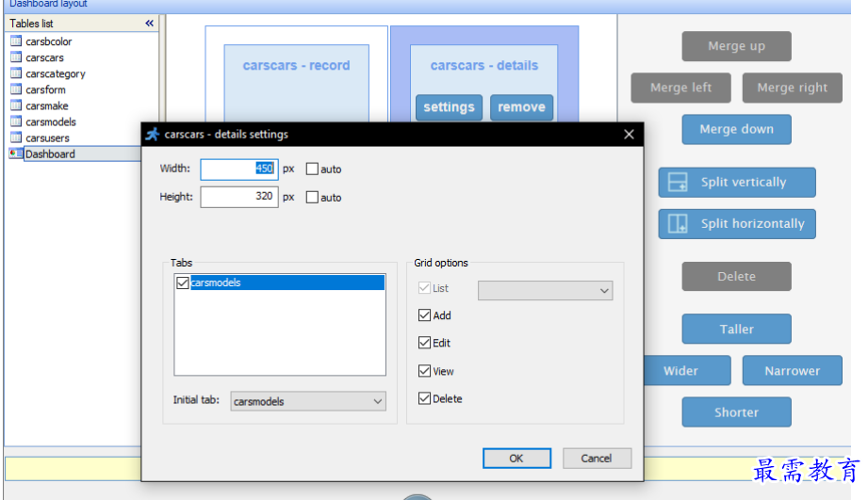Click the carsusers table icon
Image resolution: width=868 pixels, height=500 pixels.
[x=16, y=137]
